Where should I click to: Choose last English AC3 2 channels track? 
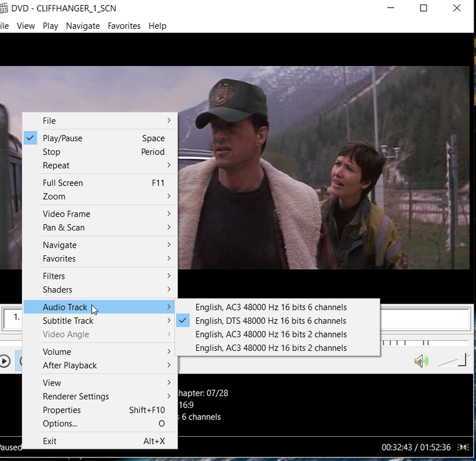click(277, 348)
